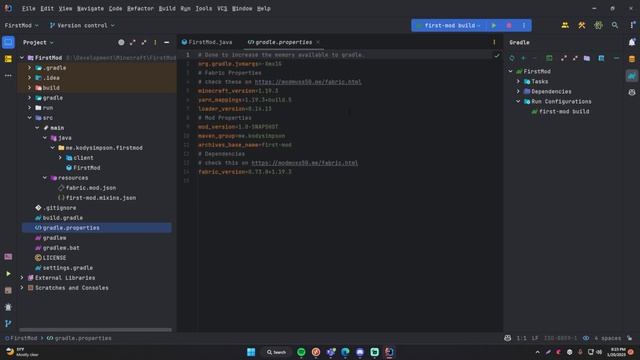Open the Build menu
Image resolution: width=640 pixels, height=360 pixels.
tap(167, 8)
